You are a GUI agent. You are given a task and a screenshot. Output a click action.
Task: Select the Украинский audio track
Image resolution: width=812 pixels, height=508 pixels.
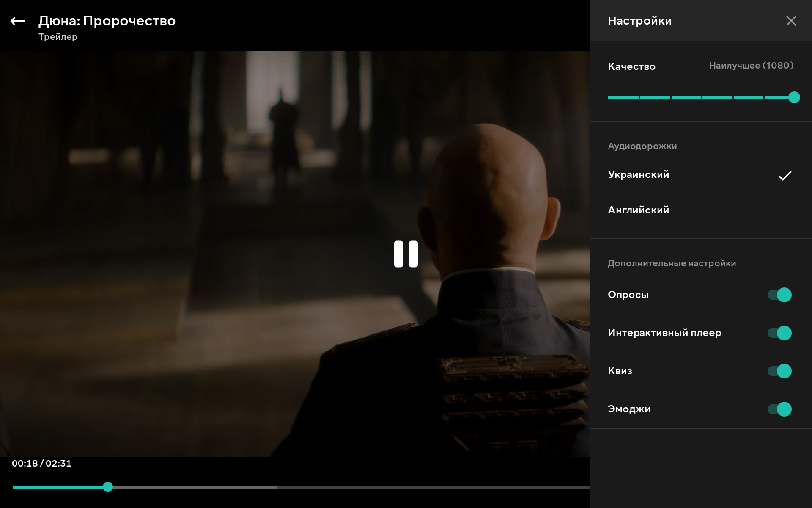(x=638, y=175)
